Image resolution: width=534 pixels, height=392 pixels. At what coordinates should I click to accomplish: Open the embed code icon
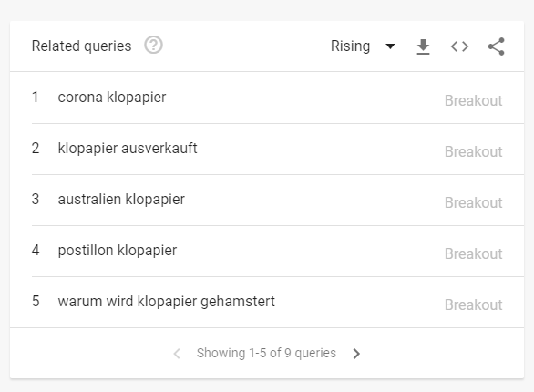click(459, 46)
